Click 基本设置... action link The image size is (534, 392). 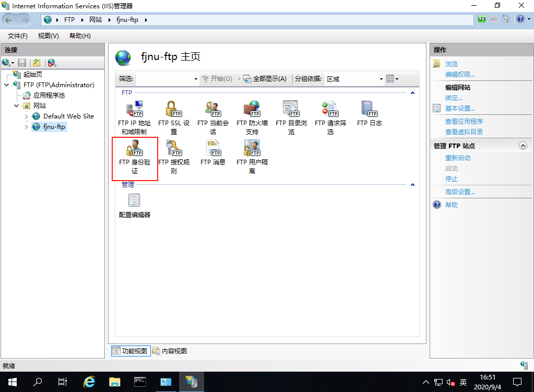point(460,108)
